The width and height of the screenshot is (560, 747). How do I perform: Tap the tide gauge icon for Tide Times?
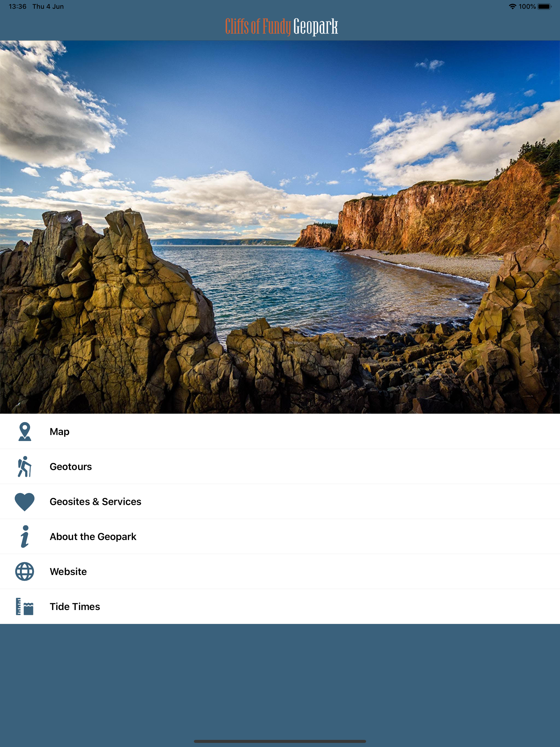[x=25, y=606]
